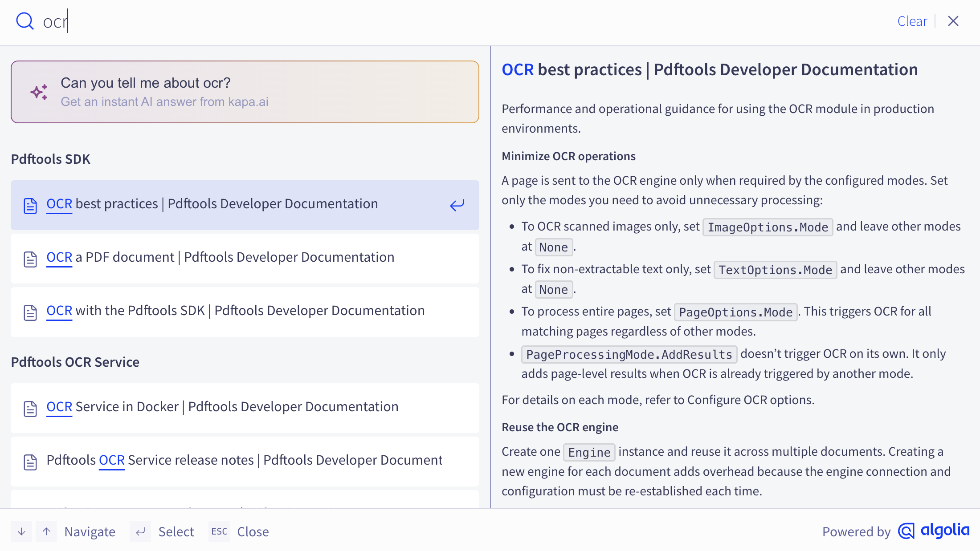The height and width of the screenshot is (551, 980).
Task: Click the 'PageOptions.Mode' code snippet
Action: (x=735, y=312)
